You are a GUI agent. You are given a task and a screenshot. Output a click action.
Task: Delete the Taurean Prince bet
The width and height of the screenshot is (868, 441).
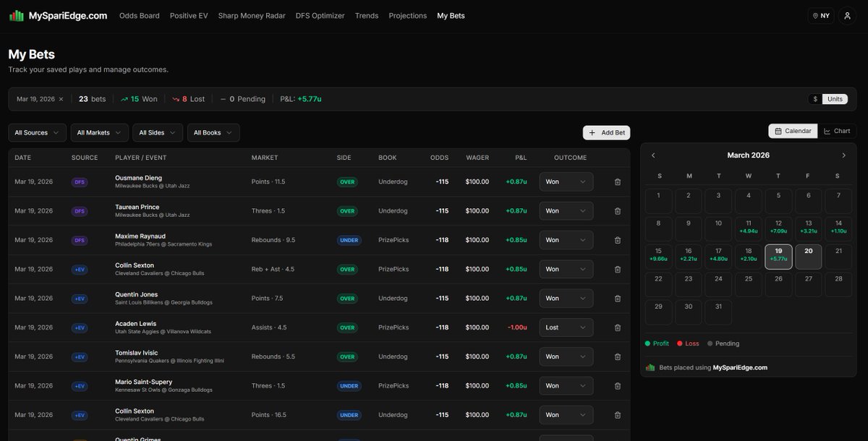(617, 211)
